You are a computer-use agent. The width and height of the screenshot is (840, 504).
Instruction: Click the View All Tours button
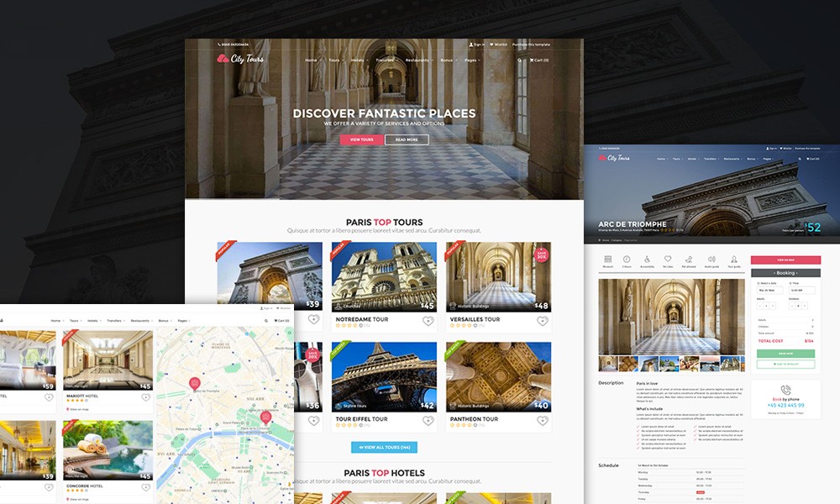(x=384, y=447)
